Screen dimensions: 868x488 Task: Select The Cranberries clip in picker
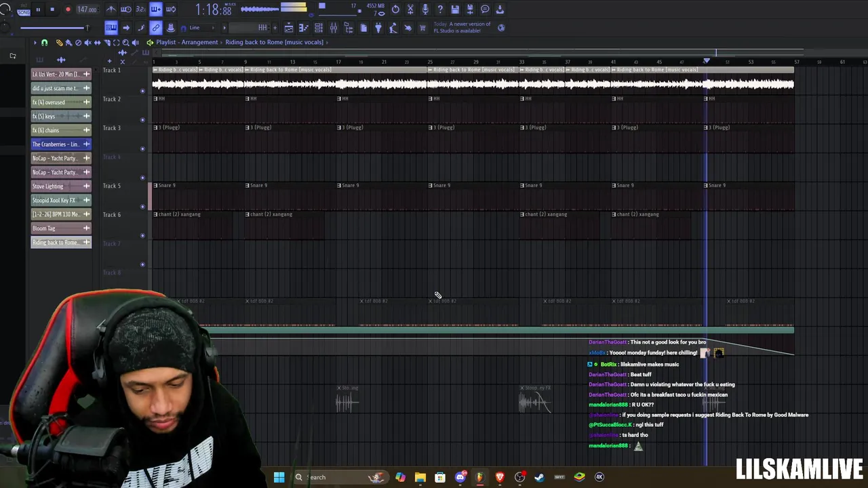coord(61,144)
